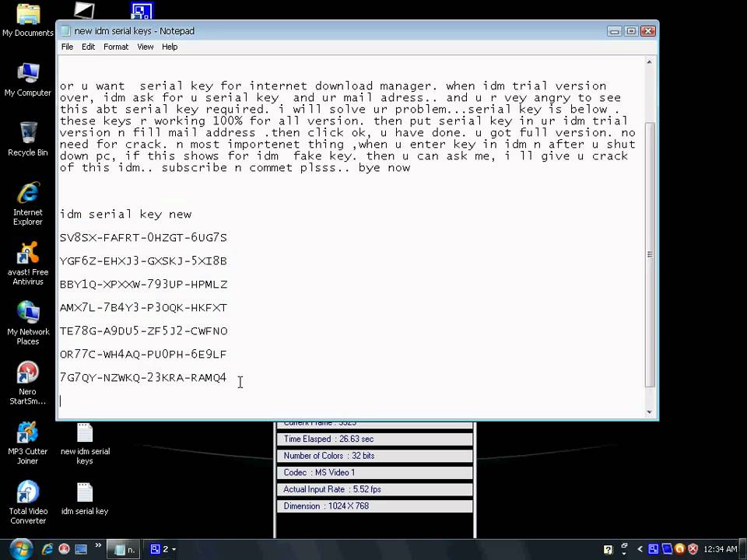This screenshot has height=560, width=747.
Task: Open the File menu in Notepad
Action: point(67,47)
